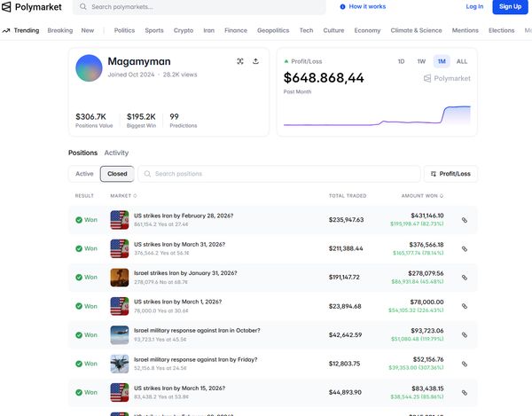
Task: Click the $648,868.44 profit value
Action: [324, 78]
